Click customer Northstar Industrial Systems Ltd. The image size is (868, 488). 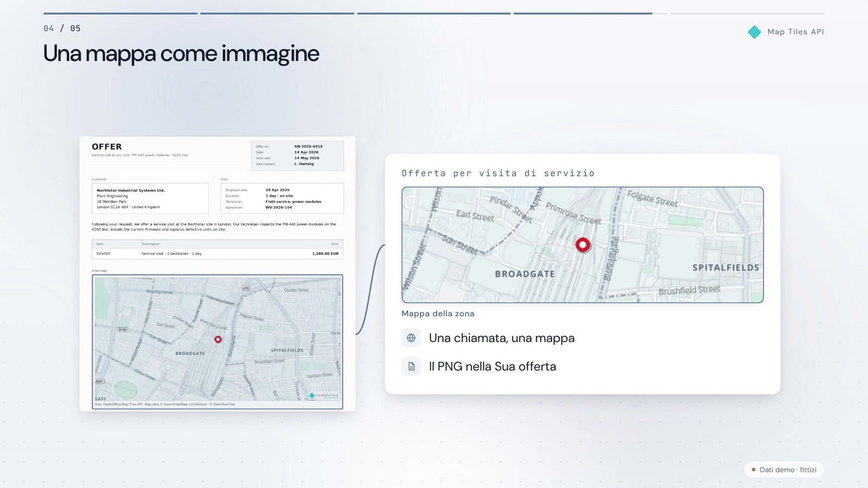(131, 190)
